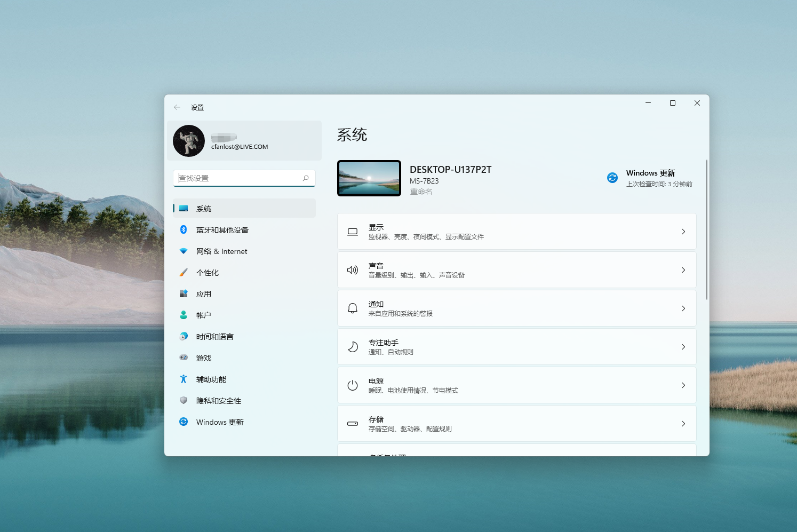Click the Bluetooth icon in sidebar
Screen dimensions: 797x532
[184, 230]
